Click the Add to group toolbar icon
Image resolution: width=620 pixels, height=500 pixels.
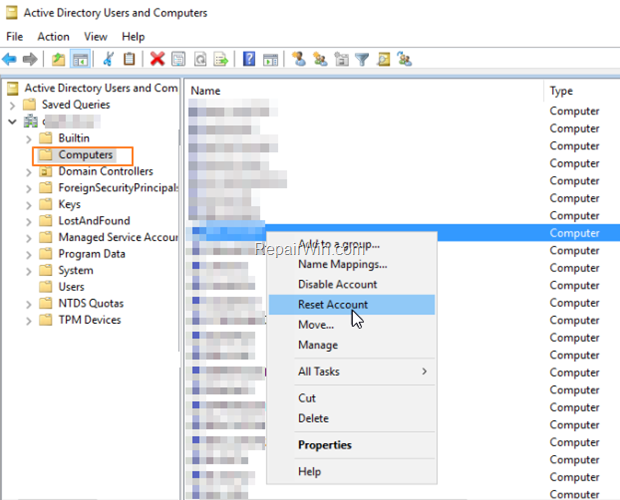click(405, 59)
